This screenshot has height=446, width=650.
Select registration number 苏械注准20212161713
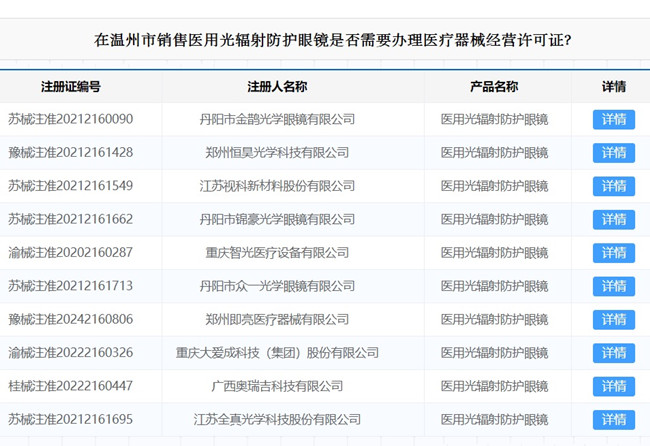coord(70,286)
